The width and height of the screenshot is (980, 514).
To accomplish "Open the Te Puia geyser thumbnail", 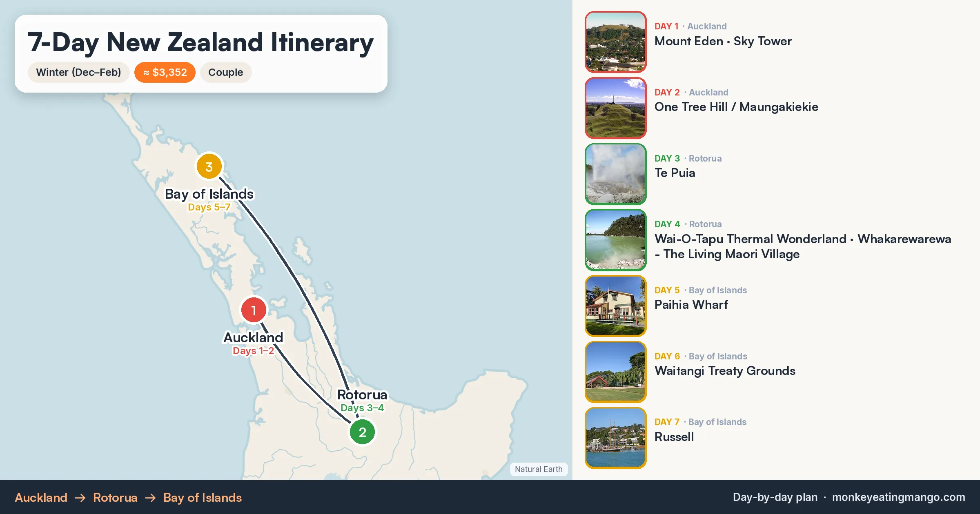I will coord(616,174).
